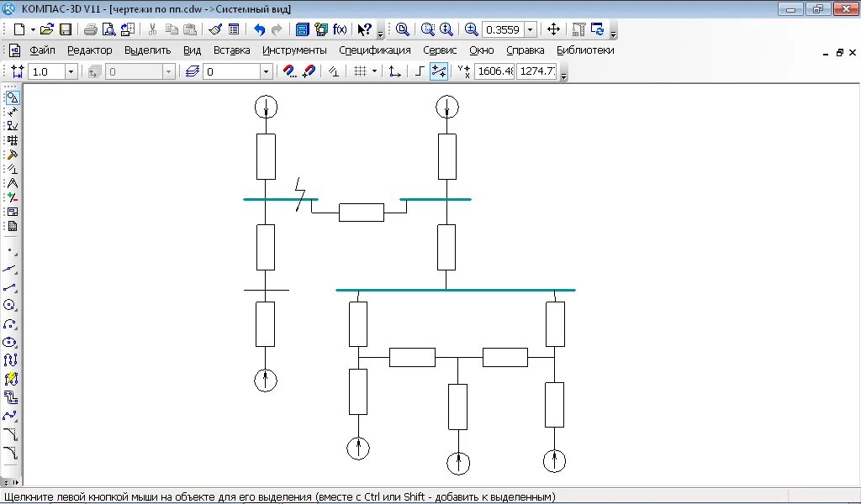
Task: Toggle the Grid display icon
Action: 360,71
